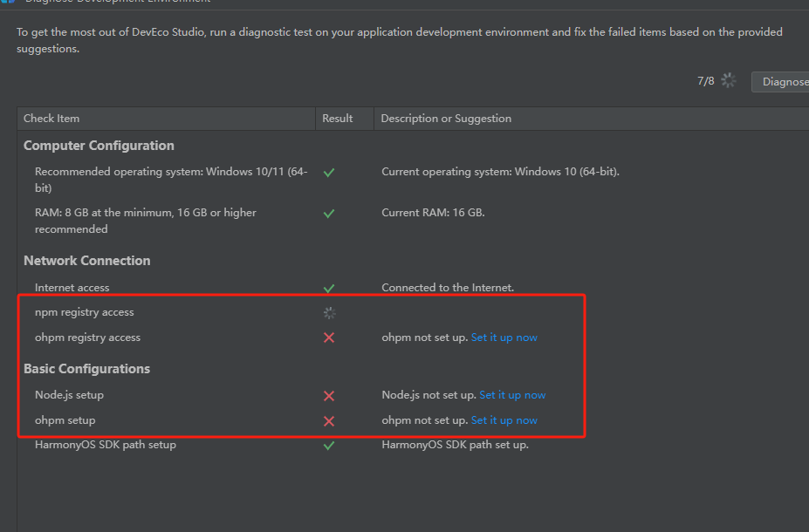Select the 'Internet access' check item
809x532 pixels.
click(72, 288)
